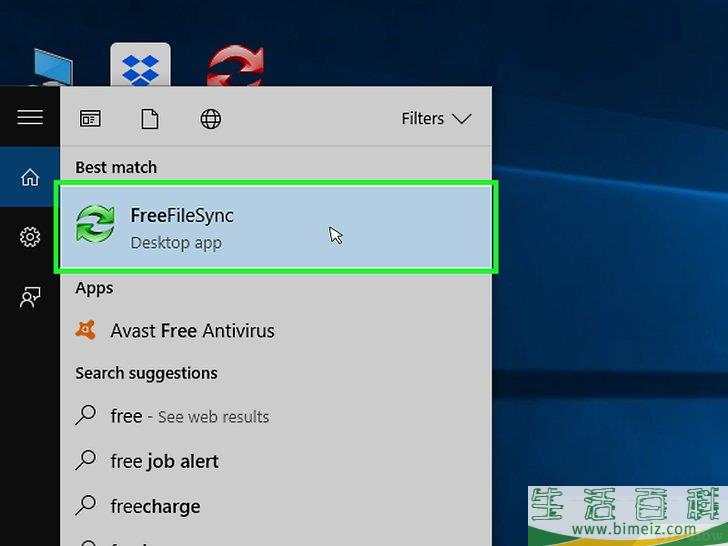This screenshot has height=546, width=728.
Task: Filter results by Documents icon
Action: (x=150, y=119)
